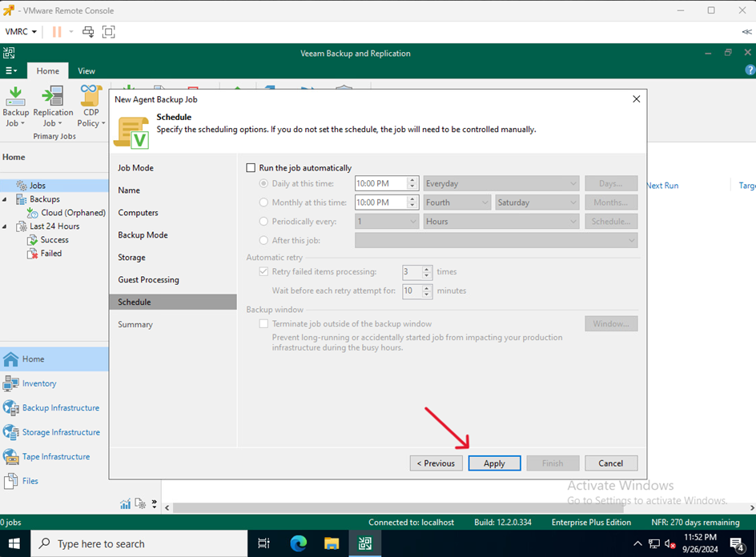Screen dimensions: 756x557
Task: Enable Run the job automatically checkbox
Action: tap(251, 168)
